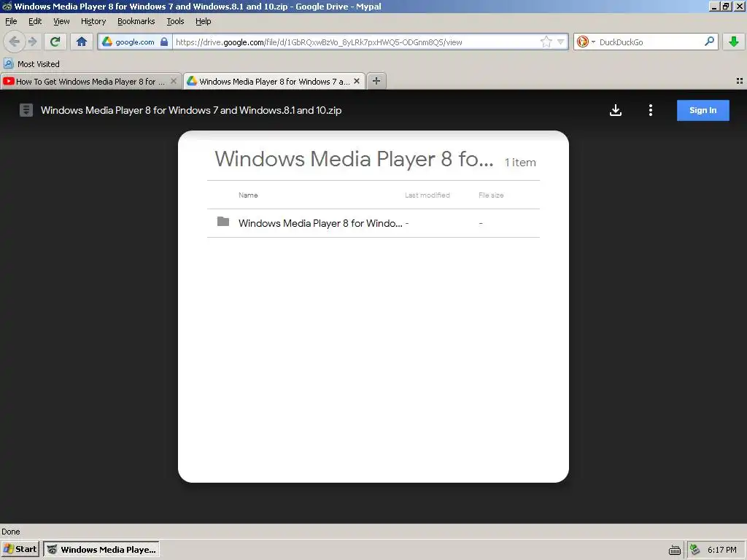Click the 1 item count label
The height and width of the screenshot is (560, 747).
point(520,163)
